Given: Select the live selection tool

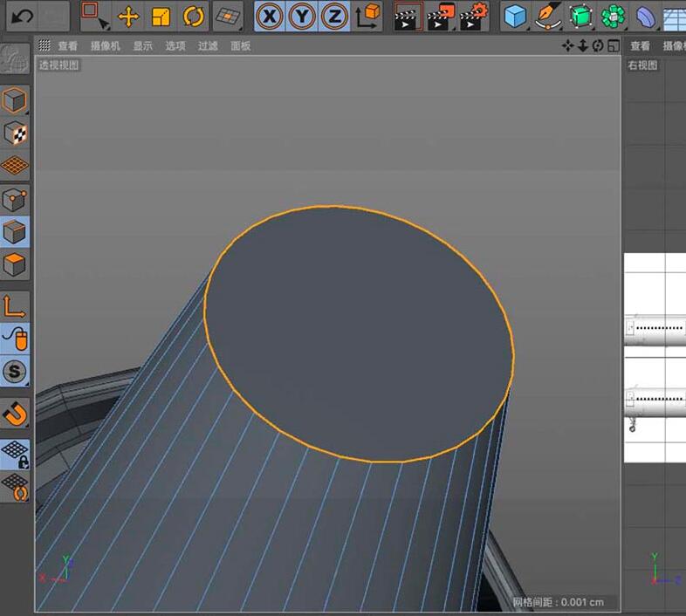Looking at the screenshot, I should point(96,17).
